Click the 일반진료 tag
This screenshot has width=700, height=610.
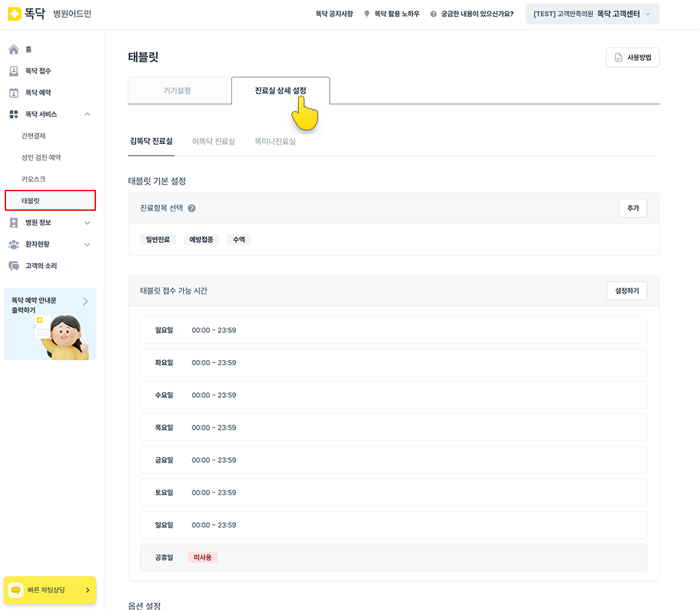point(157,240)
